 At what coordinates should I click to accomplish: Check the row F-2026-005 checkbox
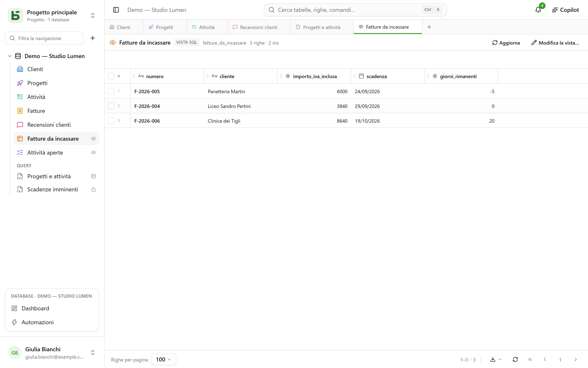click(111, 91)
